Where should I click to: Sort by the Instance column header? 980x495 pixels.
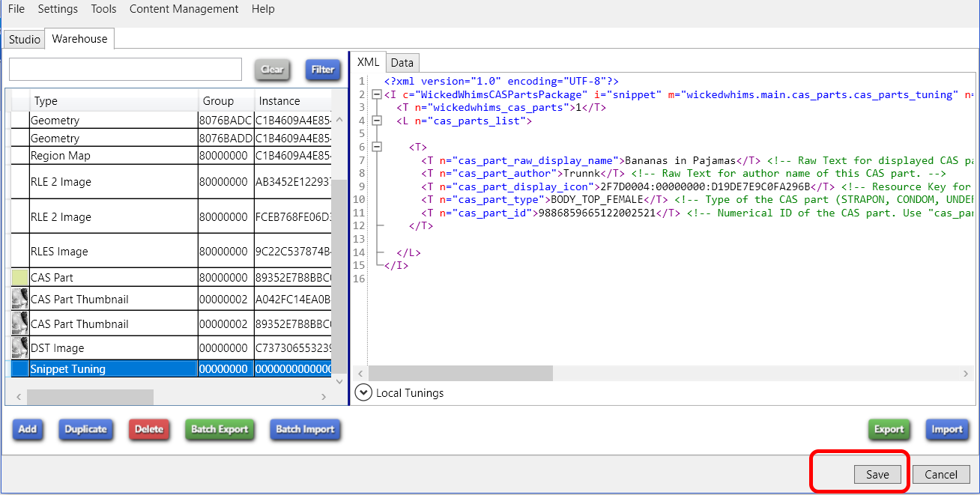coord(293,100)
